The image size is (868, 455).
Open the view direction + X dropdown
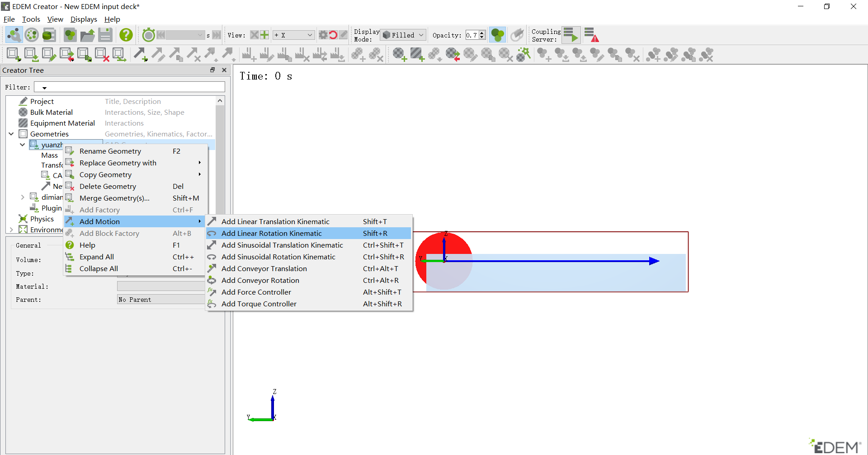point(293,35)
